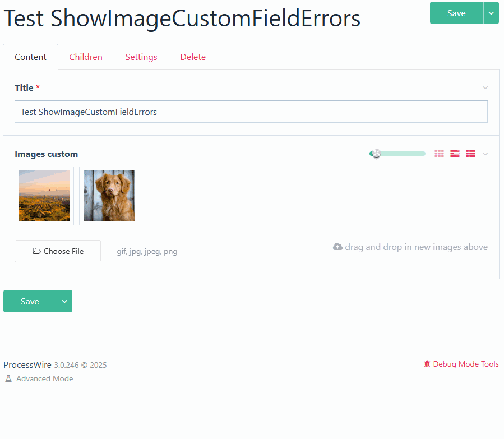Click the Advanced Mode flask icon

click(x=8, y=378)
